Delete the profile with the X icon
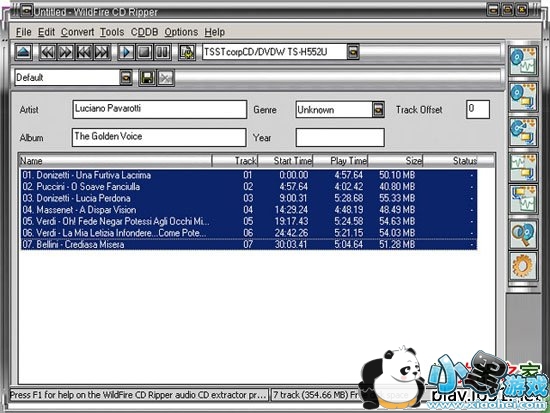The width and height of the screenshot is (550, 413). 166,78
